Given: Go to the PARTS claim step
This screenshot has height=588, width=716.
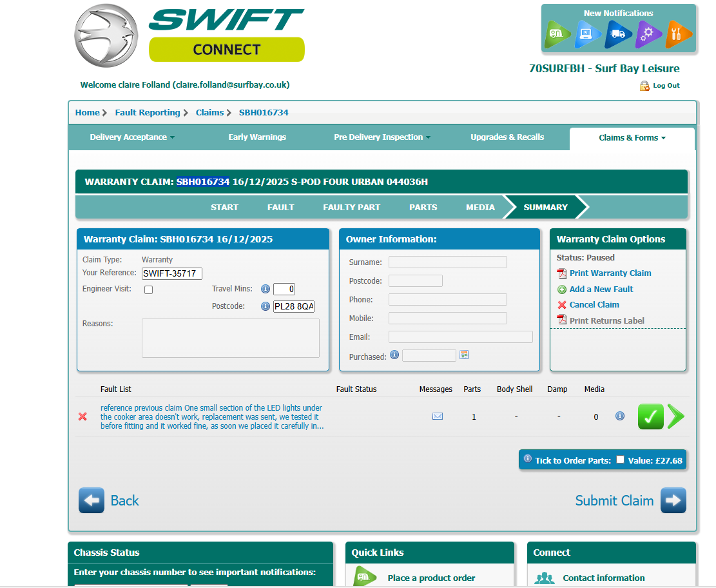Looking at the screenshot, I should (423, 208).
